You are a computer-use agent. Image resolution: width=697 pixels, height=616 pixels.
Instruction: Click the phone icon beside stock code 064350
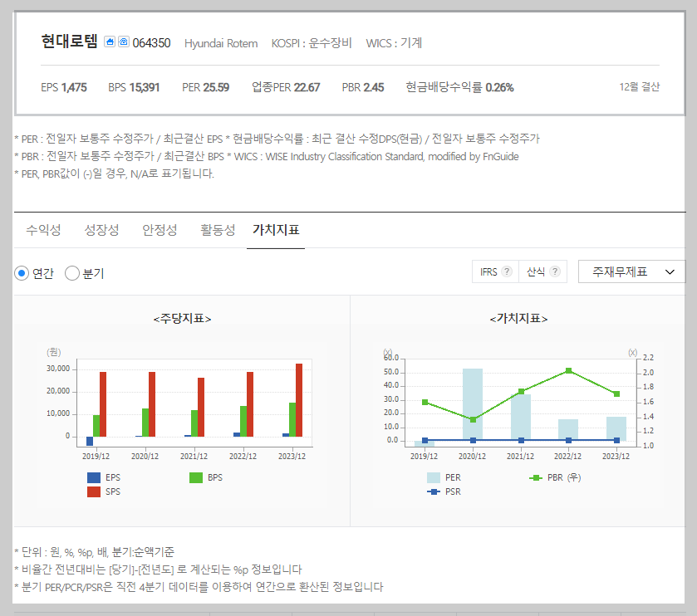124,42
